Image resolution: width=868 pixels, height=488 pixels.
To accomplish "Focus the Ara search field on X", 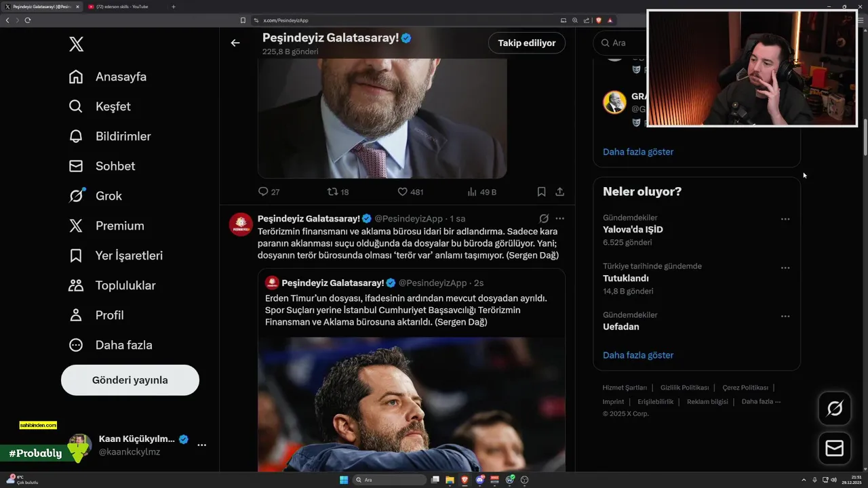I will pyautogui.click(x=618, y=43).
